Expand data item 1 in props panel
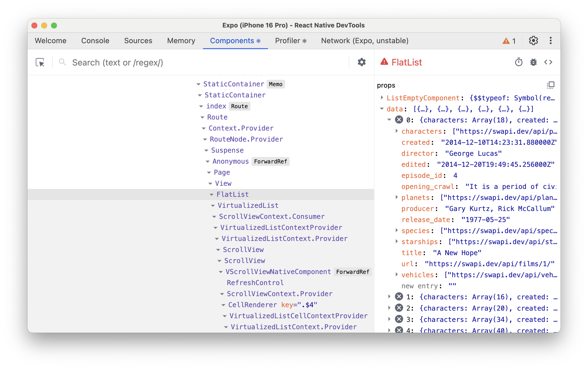 tap(389, 297)
